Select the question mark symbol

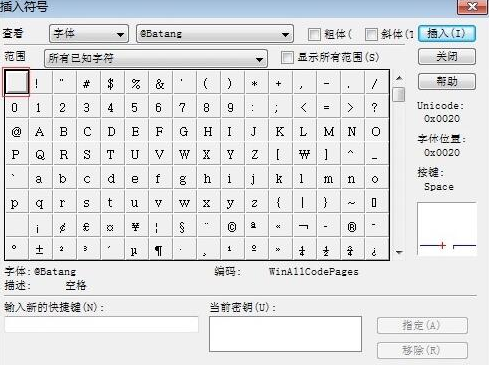pyautogui.click(x=377, y=107)
